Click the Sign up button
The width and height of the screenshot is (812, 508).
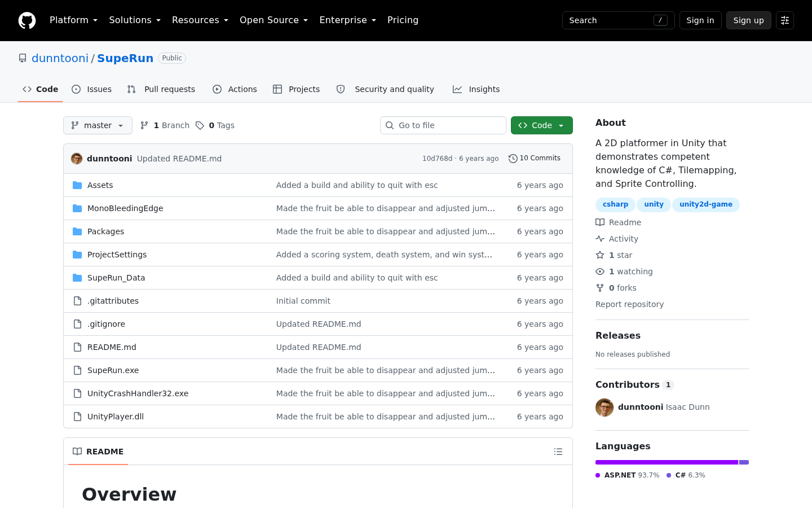tap(748, 20)
